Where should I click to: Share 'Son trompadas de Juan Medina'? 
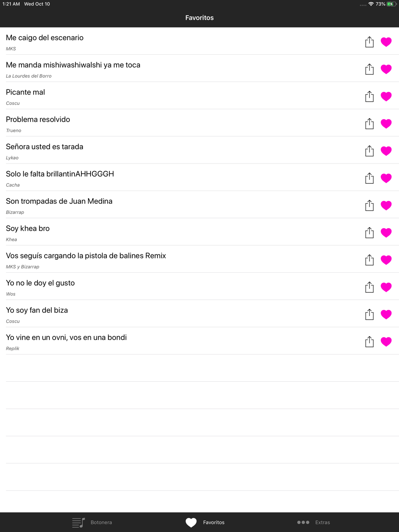point(369,205)
